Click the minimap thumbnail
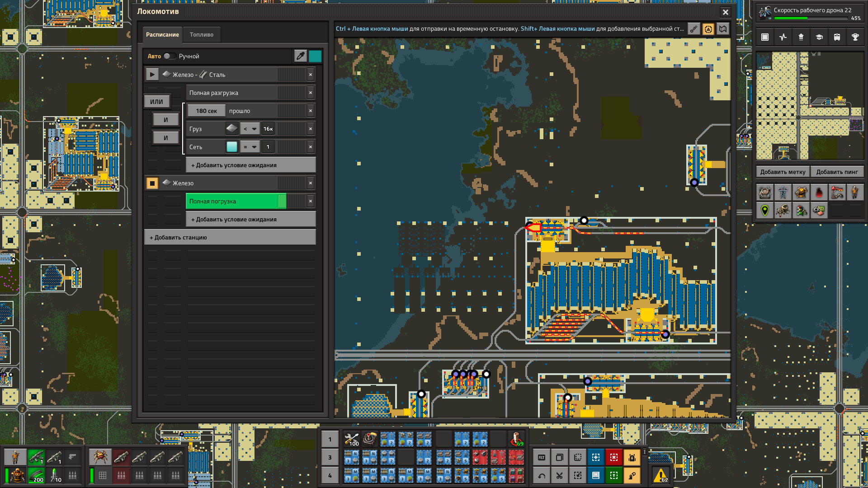Image resolution: width=868 pixels, height=488 pixels. click(810, 106)
